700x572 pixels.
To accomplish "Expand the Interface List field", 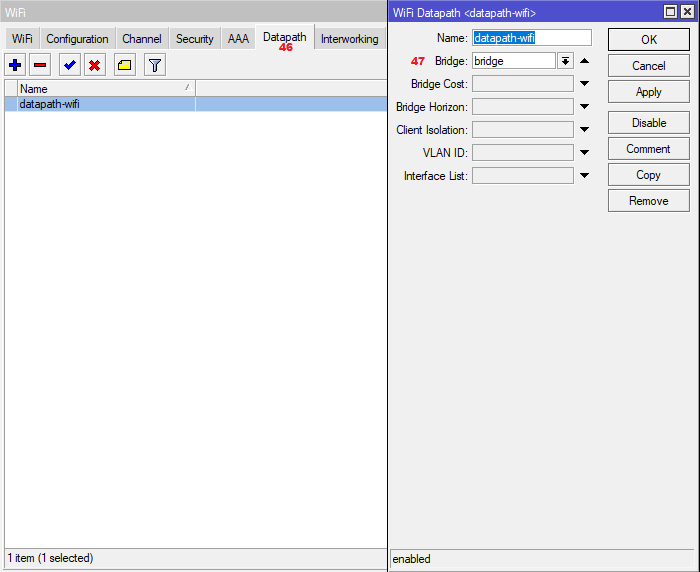I will 584,176.
